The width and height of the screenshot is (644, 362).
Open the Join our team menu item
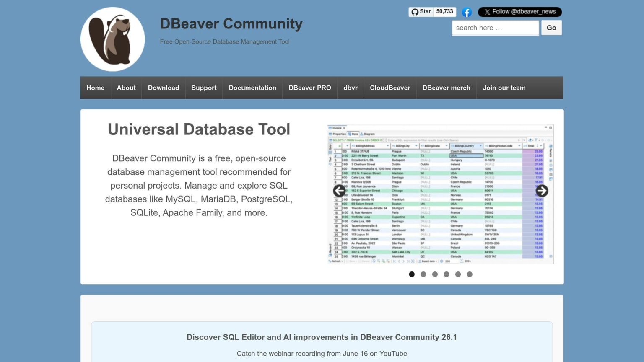click(x=504, y=88)
